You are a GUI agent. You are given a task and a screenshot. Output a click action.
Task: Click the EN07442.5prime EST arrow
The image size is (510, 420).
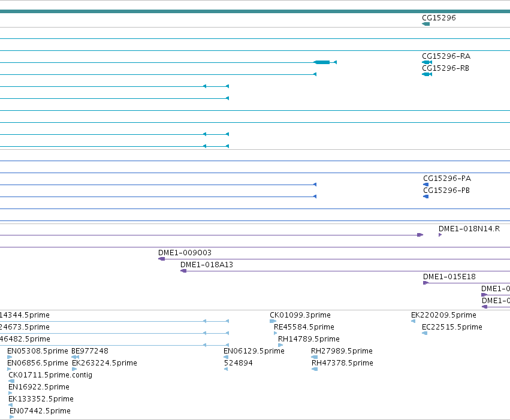click(12, 418)
